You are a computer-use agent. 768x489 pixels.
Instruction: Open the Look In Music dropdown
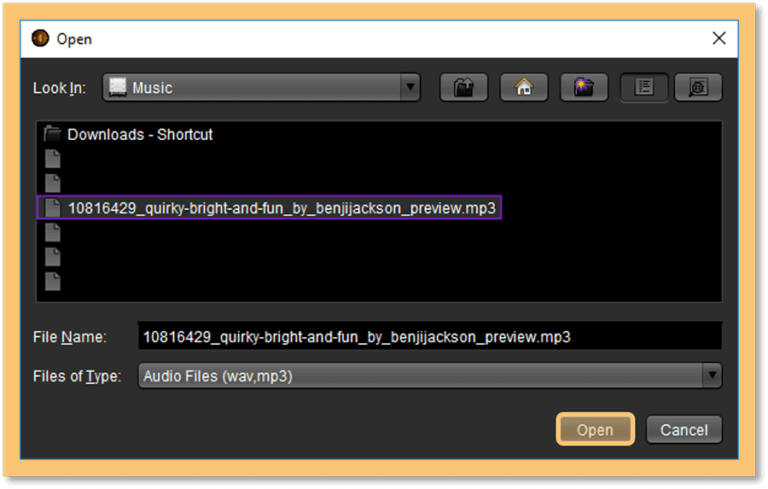(x=261, y=88)
